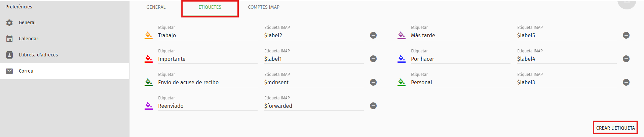The width and height of the screenshot is (644, 137).
Task: Switch to the GENERAL tab
Action: click(156, 7)
